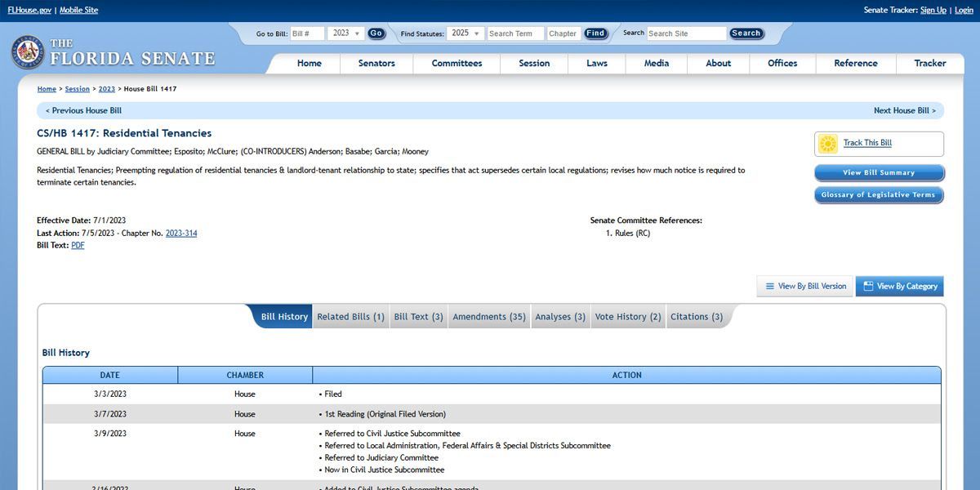
Task: Click the Home breadcrumb link
Action: coord(47,89)
